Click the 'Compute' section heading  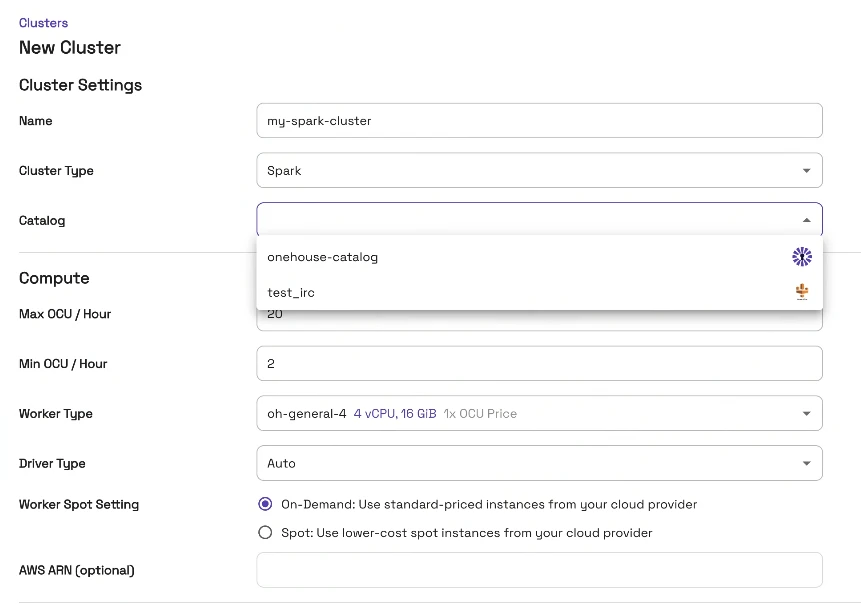pyautogui.click(x=54, y=278)
